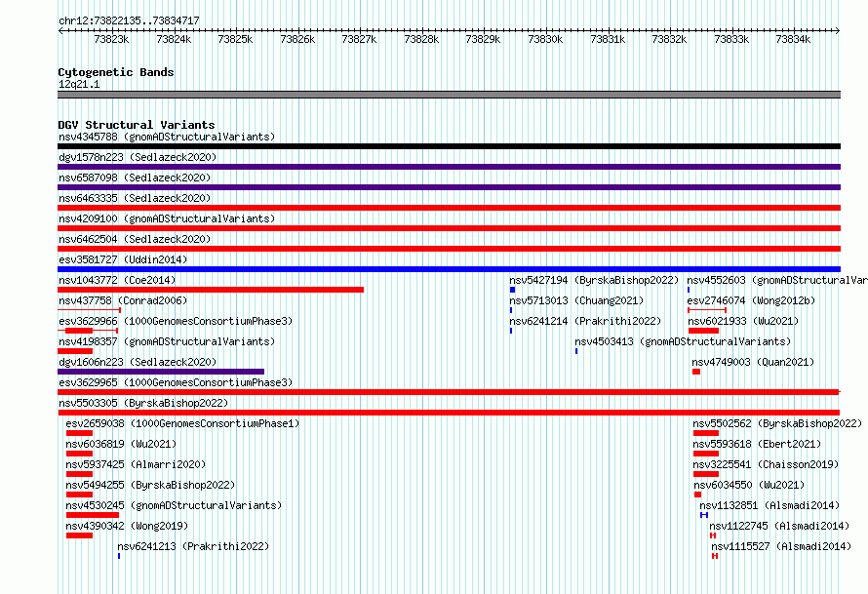The width and height of the screenshot is (868, 594).
Task: Click the 73834k ruler tick label
Action: click(793, 39)
